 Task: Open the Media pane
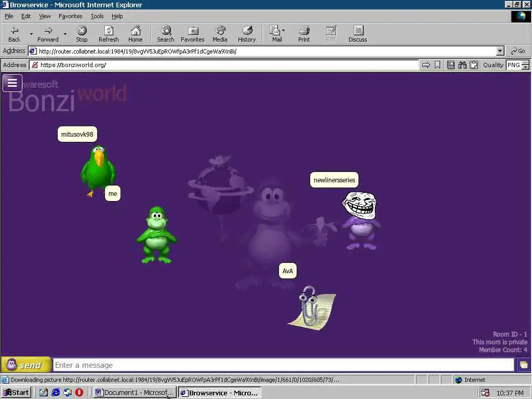pyautogui.click(x=220, y=34)
